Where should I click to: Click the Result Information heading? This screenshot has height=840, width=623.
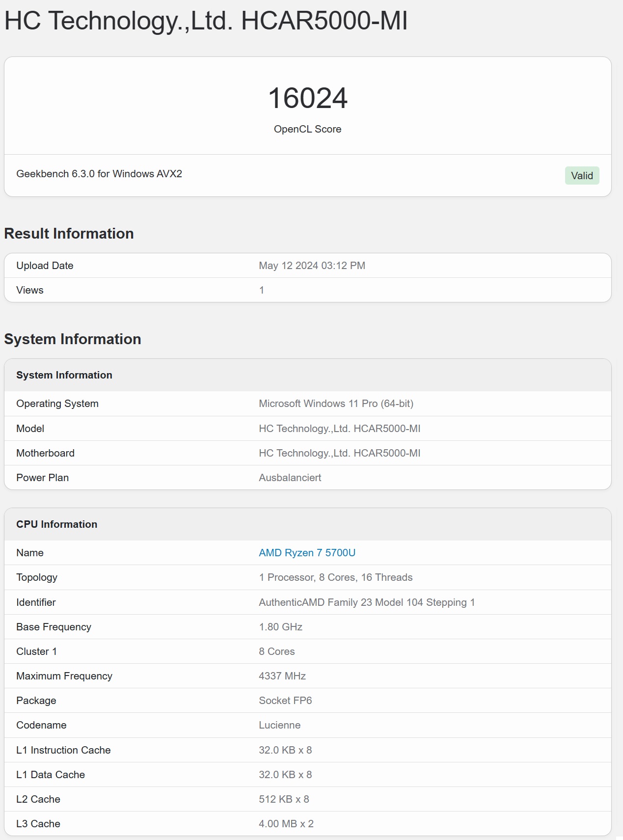pyautogui.click(x=69, y=233)
